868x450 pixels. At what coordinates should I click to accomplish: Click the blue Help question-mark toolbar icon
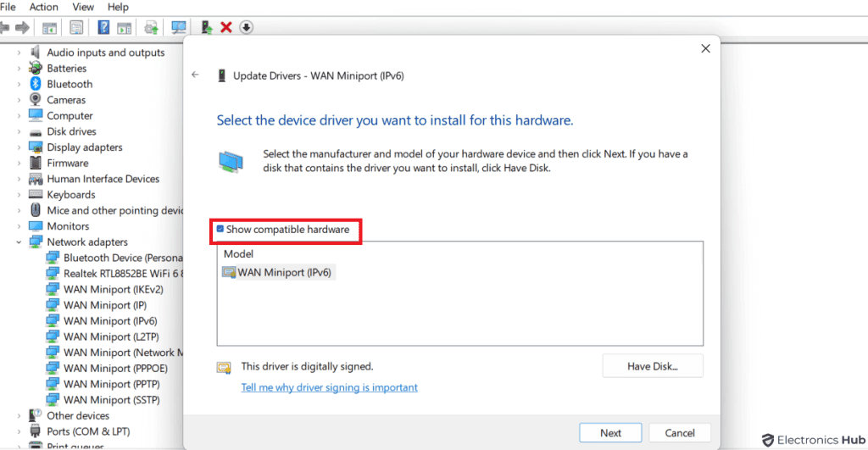[x=103, y=27]
